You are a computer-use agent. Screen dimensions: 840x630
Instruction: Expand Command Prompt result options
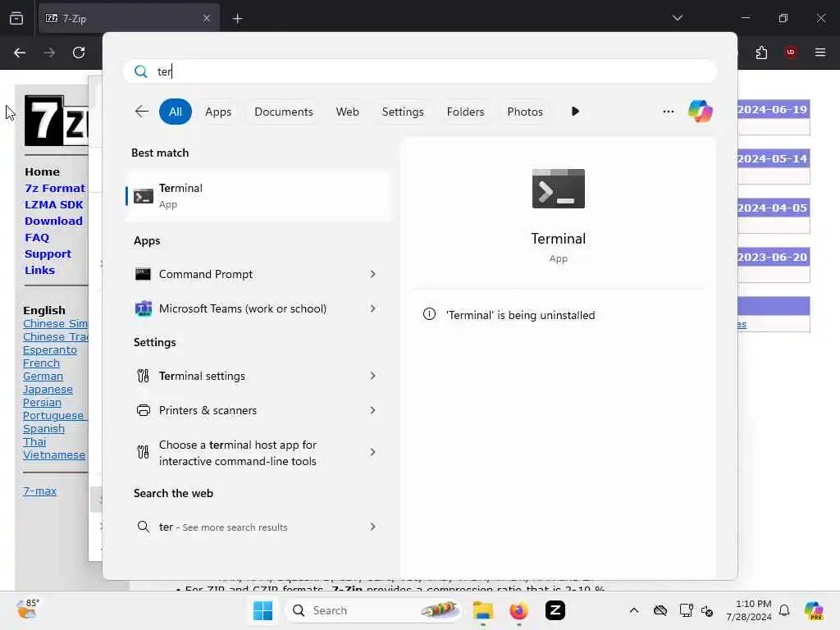pyautogui.click(x=373, y=274)
